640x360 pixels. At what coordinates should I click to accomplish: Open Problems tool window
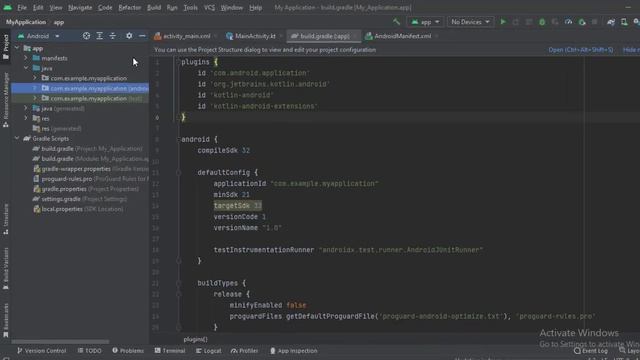128,351
